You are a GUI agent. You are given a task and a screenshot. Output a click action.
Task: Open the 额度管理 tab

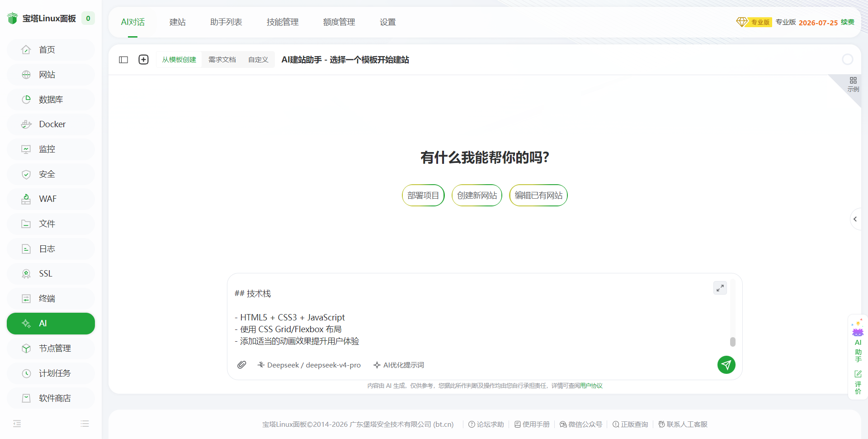(x=339, y=22)
